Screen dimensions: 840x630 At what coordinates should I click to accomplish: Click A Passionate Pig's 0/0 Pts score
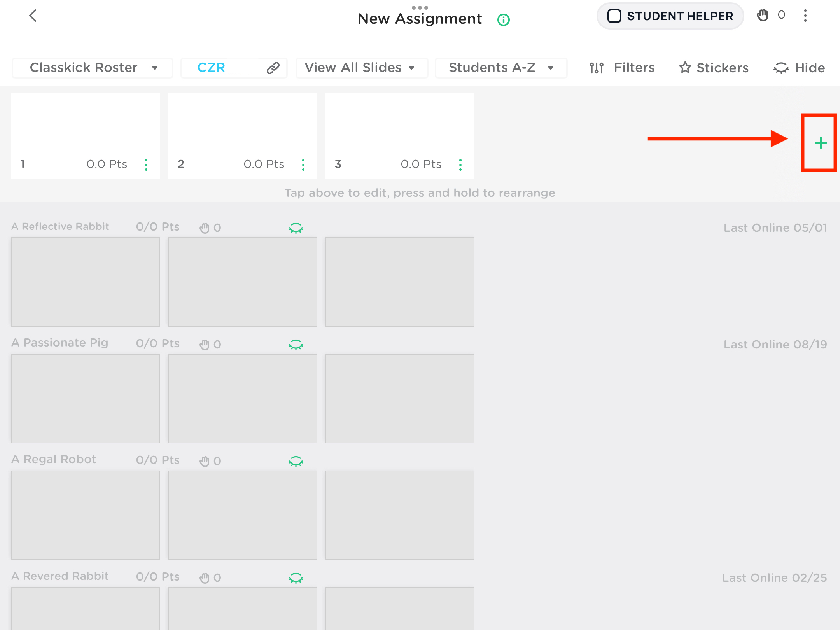(x=158, y=343)
